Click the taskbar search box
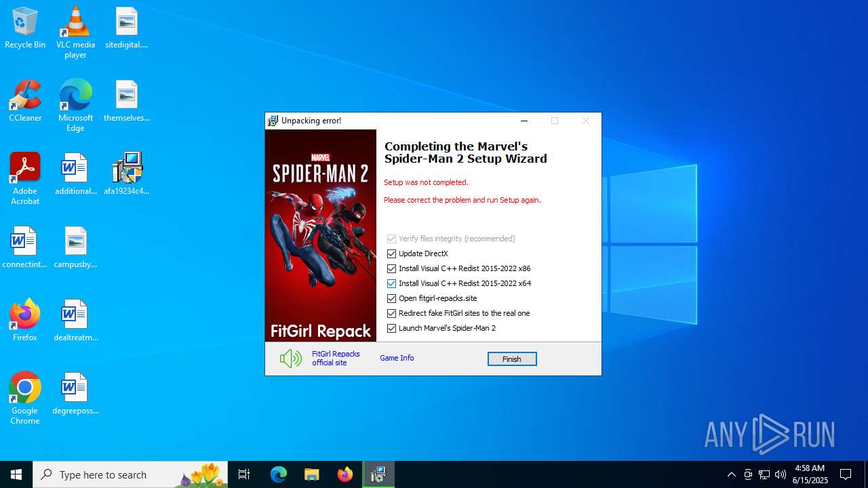Viewport: 868px width, 488px height. coord(130,474)
